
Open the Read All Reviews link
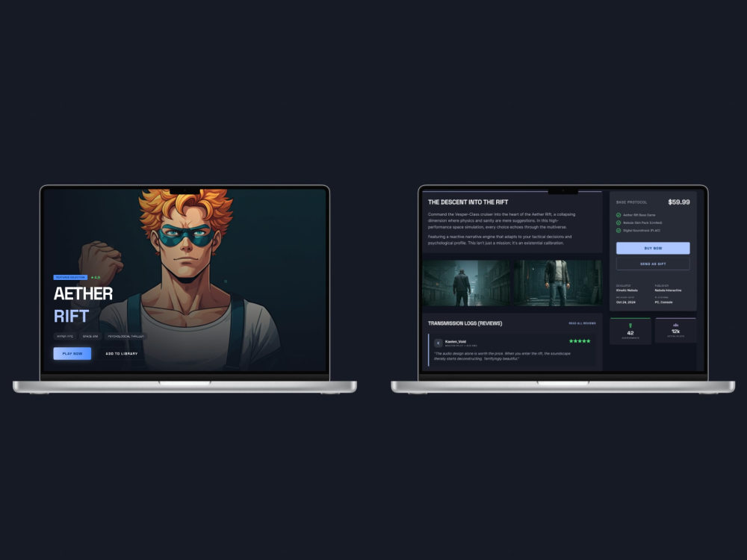(x=582, y=323)
